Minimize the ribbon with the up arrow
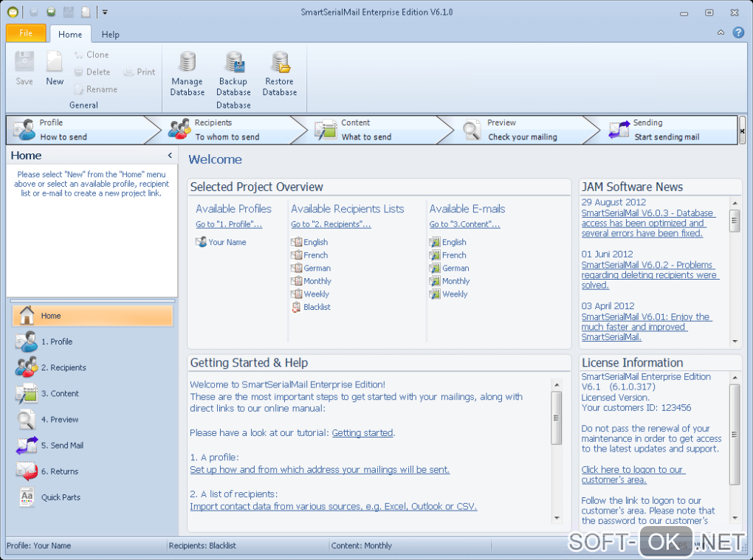753x560 pixels. coord(721,32)
